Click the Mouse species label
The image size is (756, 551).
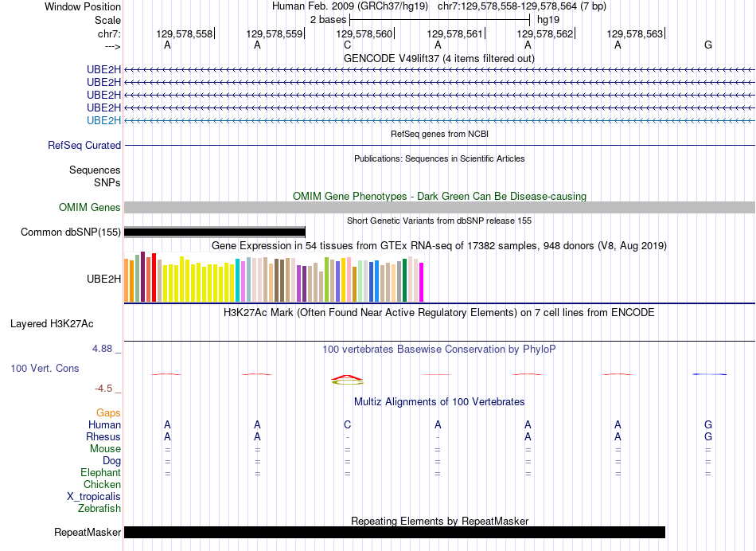coord(105,449)
